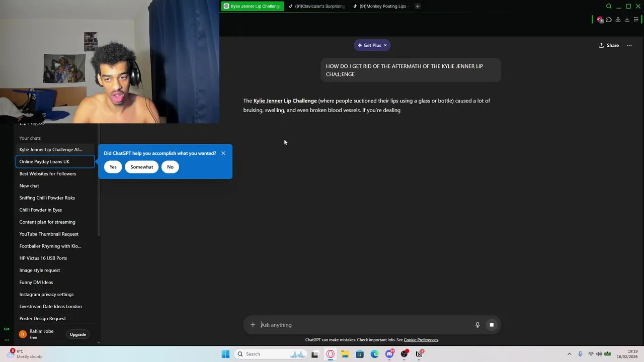Open the browser extensions cube icon
This screenshot has width=644, height=362.
click(609, 20)
